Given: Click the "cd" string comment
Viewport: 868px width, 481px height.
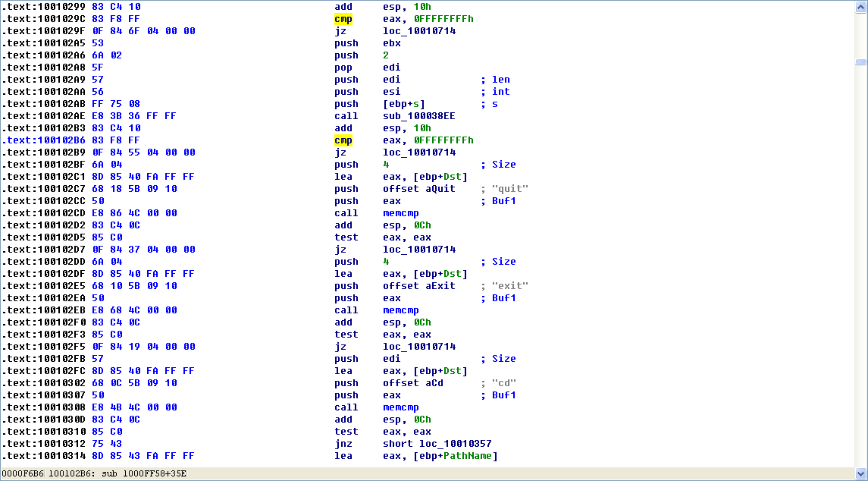Looking at the screenshot, I should 504,383.
